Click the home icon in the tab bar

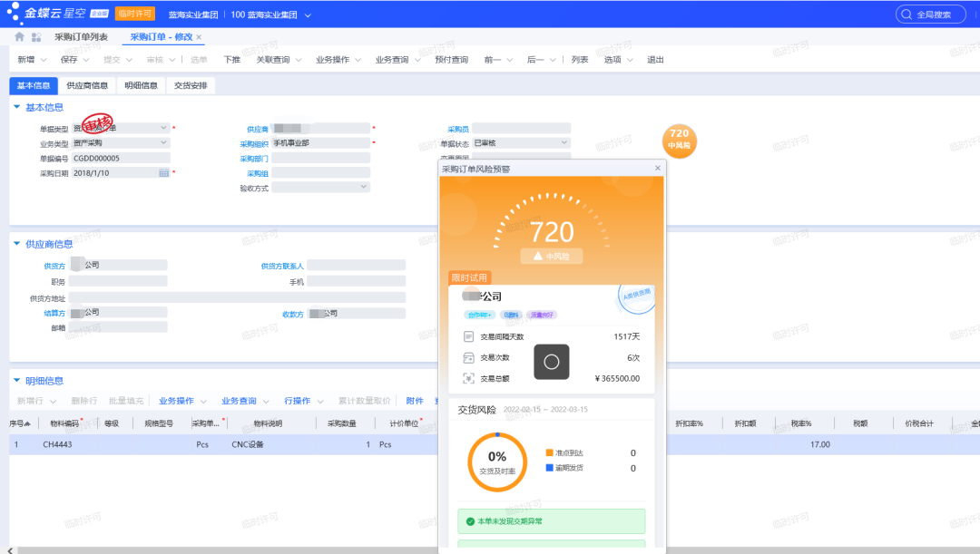(x=18, y=37)
